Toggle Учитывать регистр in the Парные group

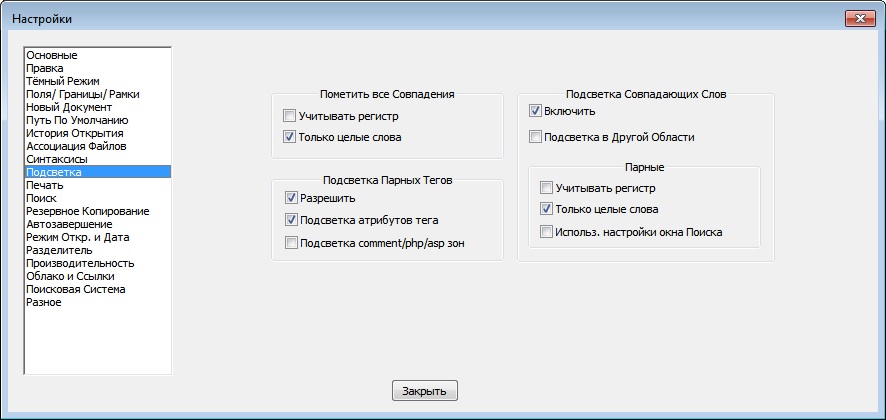546,187
